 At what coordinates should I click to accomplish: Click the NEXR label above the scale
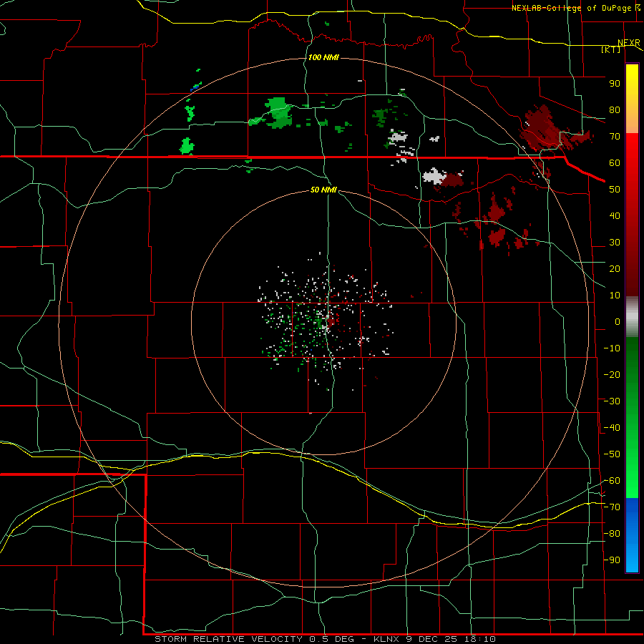click(x=629, y=43)
